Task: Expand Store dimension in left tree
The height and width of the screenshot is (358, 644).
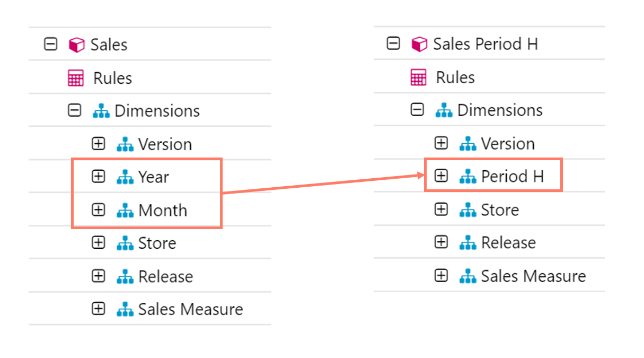Action: [x=98, y=243]
